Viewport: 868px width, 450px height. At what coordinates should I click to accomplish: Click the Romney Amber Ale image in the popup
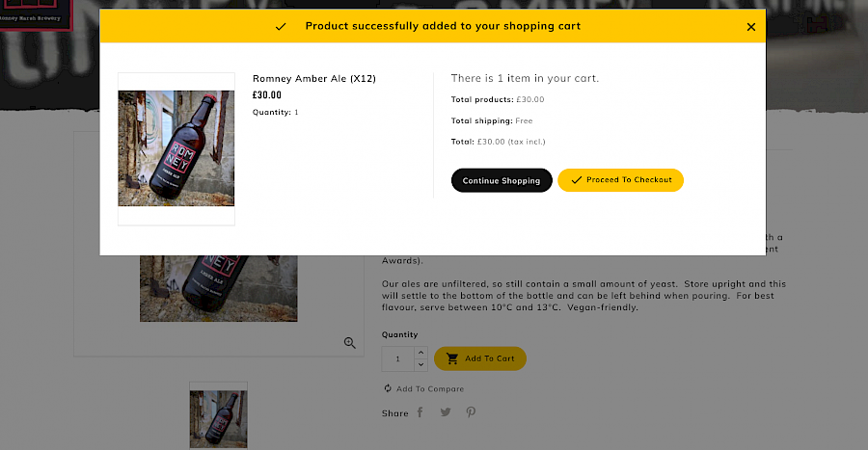pyautogui.click(x=176, y=148)
